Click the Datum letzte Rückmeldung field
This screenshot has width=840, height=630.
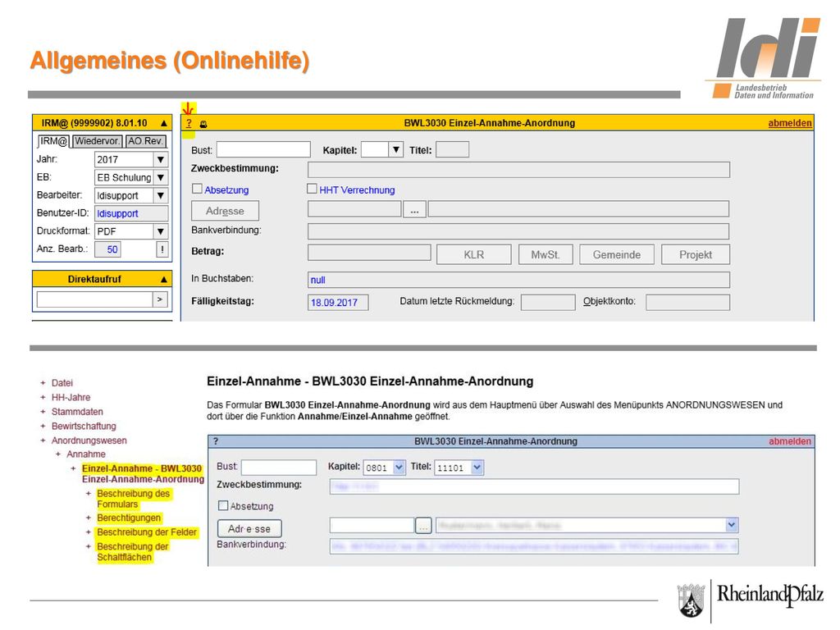pyautogui.click(x=548, y=302)
